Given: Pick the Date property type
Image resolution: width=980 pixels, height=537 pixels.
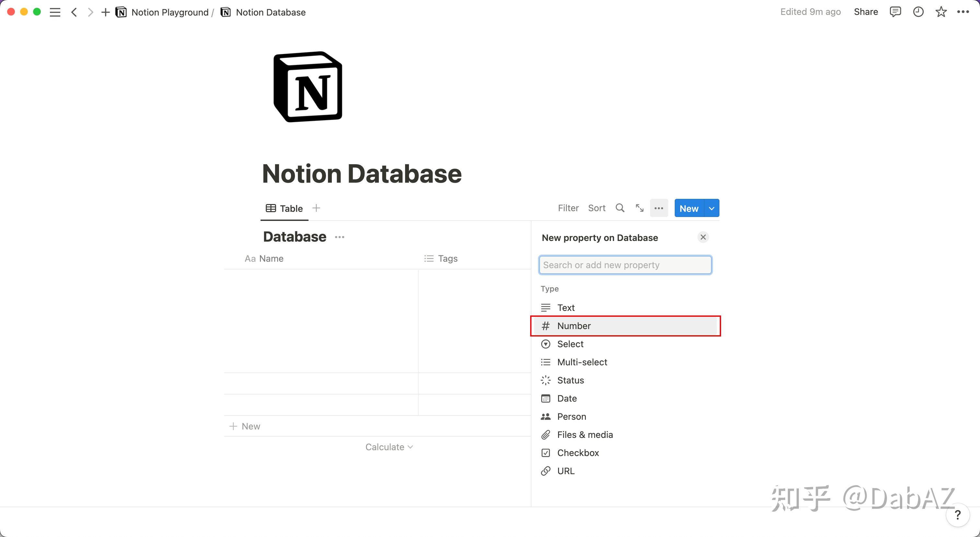Looking at the screenshot, I should 567,398.
